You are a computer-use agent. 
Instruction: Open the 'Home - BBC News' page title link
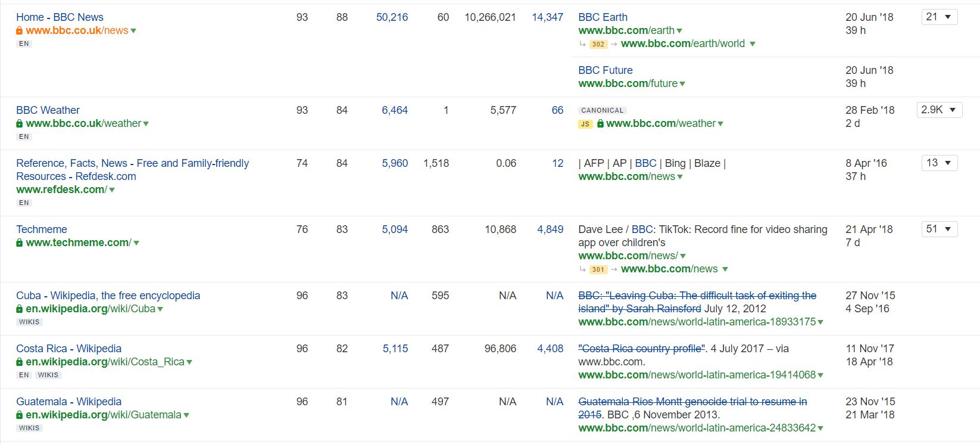(60, 17)
